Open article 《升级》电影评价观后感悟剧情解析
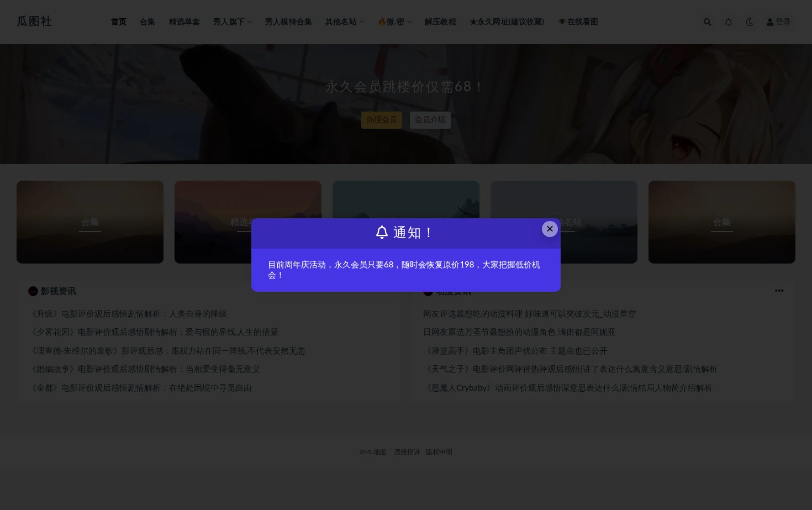This screenshot has width=812, height=510. point(128,314)
